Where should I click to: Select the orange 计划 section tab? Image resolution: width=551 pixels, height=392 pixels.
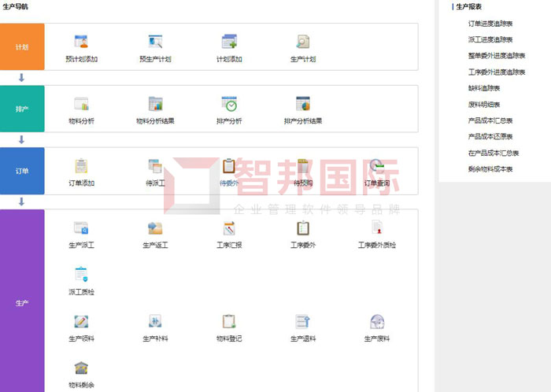tap(22, 47)
